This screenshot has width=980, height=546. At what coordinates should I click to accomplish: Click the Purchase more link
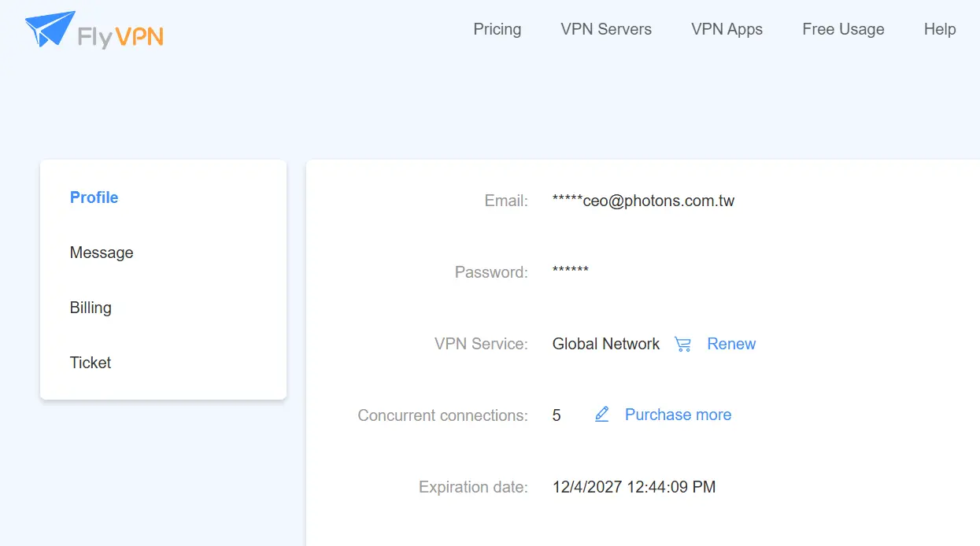678,415
